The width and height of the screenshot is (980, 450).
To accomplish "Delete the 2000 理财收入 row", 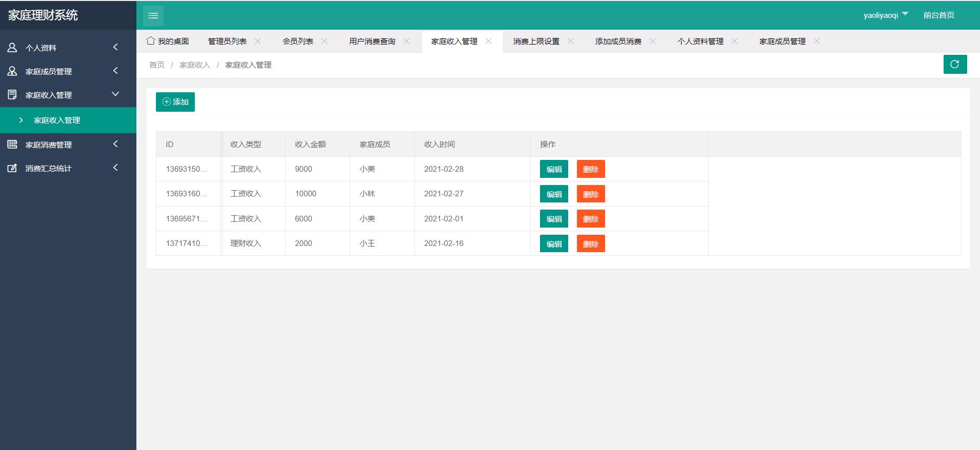I will pos(591,243).
